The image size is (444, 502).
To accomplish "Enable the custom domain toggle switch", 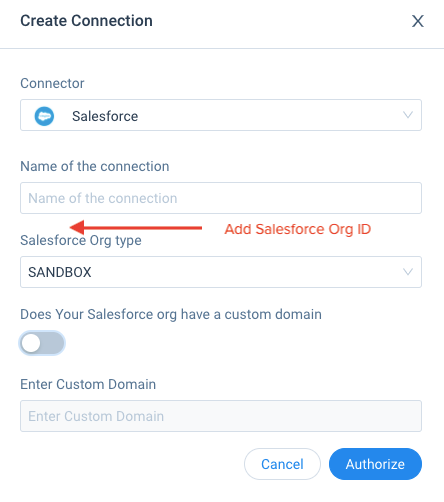I will (x=42, y=343).
